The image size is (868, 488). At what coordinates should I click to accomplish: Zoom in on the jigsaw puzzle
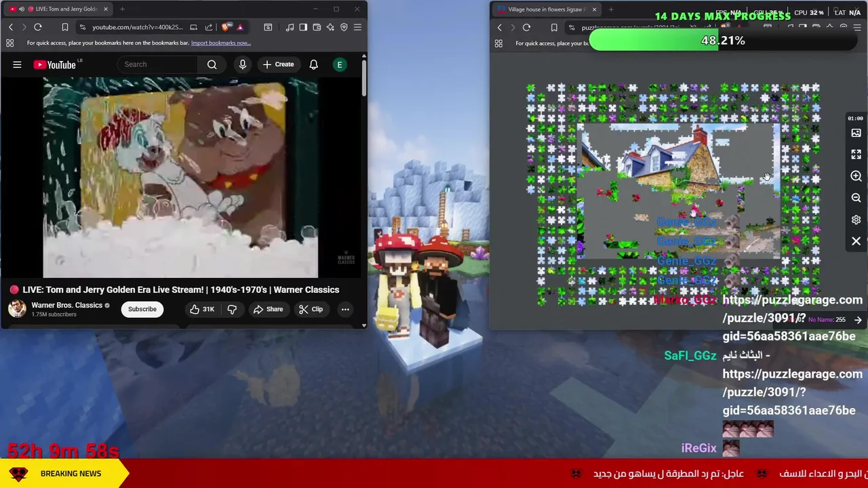(856, 176)
